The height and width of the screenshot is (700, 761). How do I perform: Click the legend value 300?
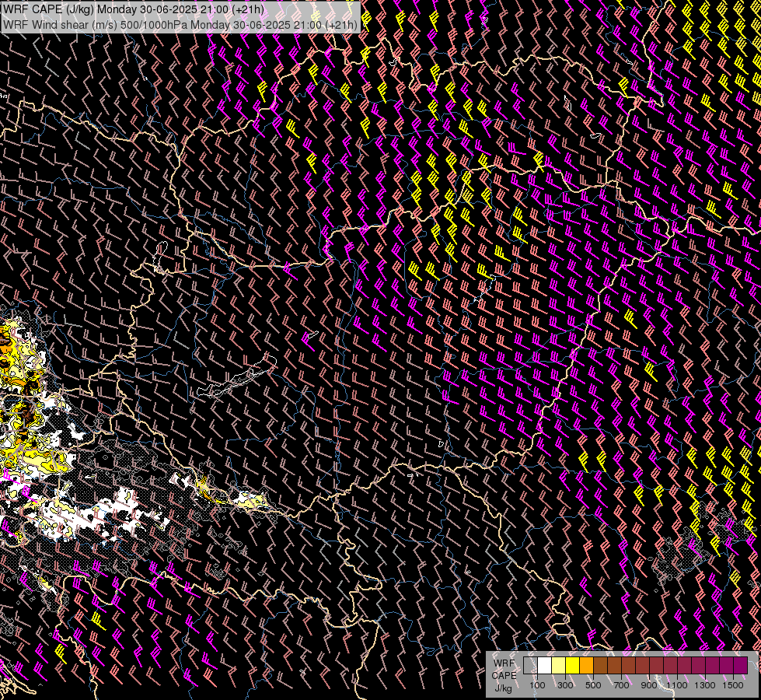[565, 685]
